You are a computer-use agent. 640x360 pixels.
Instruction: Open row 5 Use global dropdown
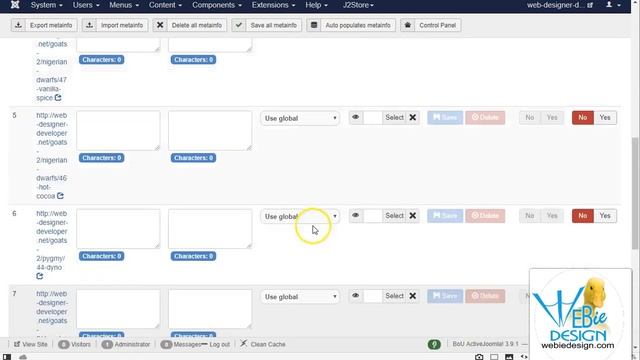(300, 118)
